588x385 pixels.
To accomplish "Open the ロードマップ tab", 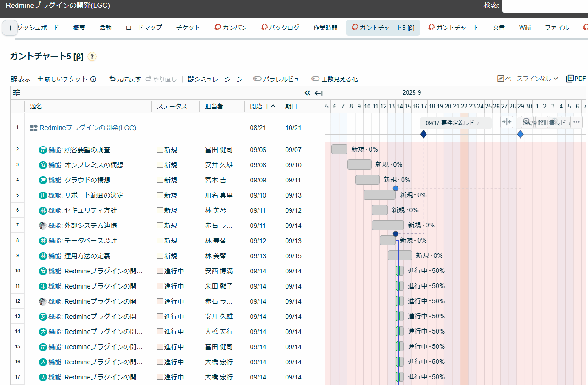I will pyautogui.click(x=144, y=28).
